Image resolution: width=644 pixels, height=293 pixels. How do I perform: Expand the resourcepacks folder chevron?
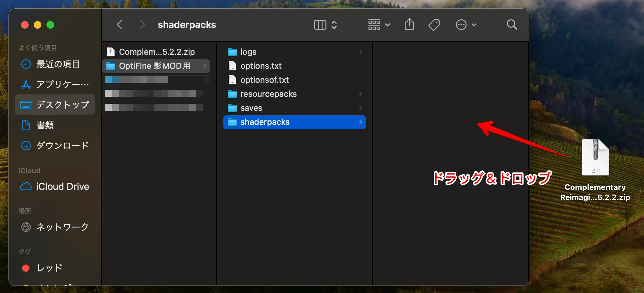(360, 94)
